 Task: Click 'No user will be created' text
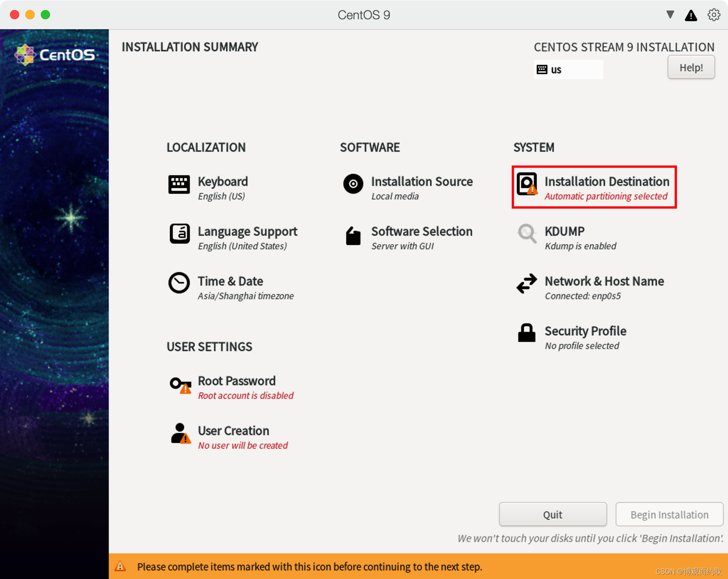pos(243,445)
